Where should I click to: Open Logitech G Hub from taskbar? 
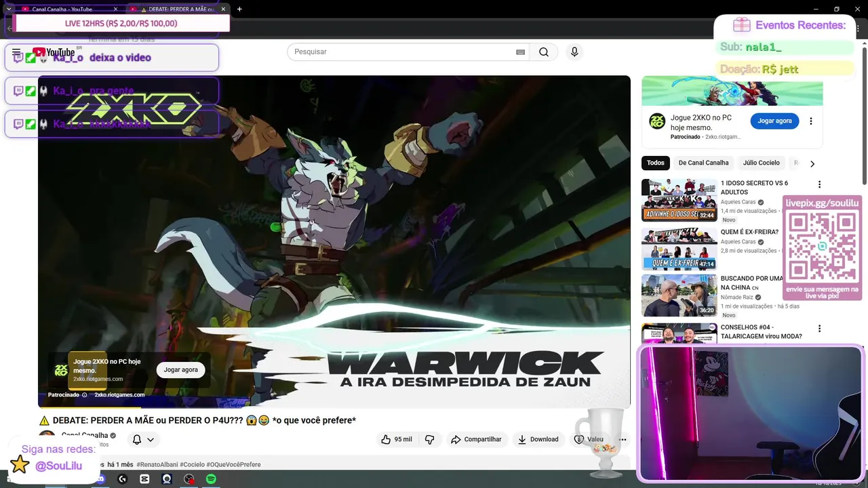123,479
